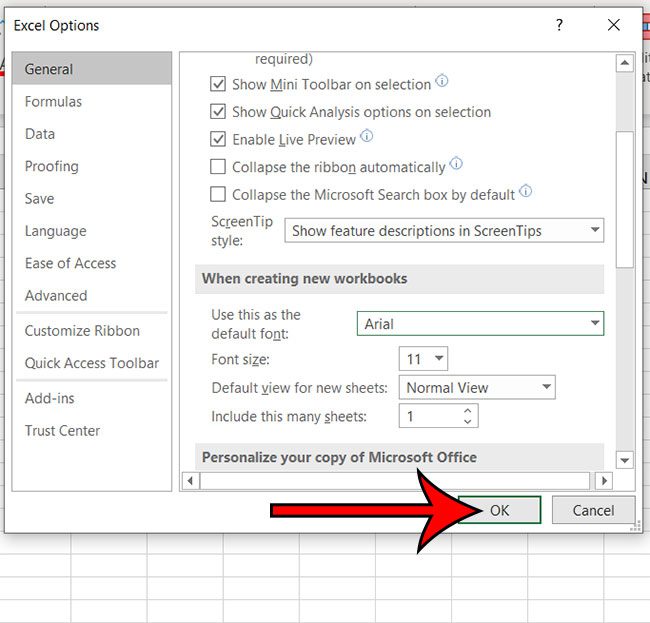
Task: Click info icon beside Collapse the ribbon automatically
Action: click(456, 164)
